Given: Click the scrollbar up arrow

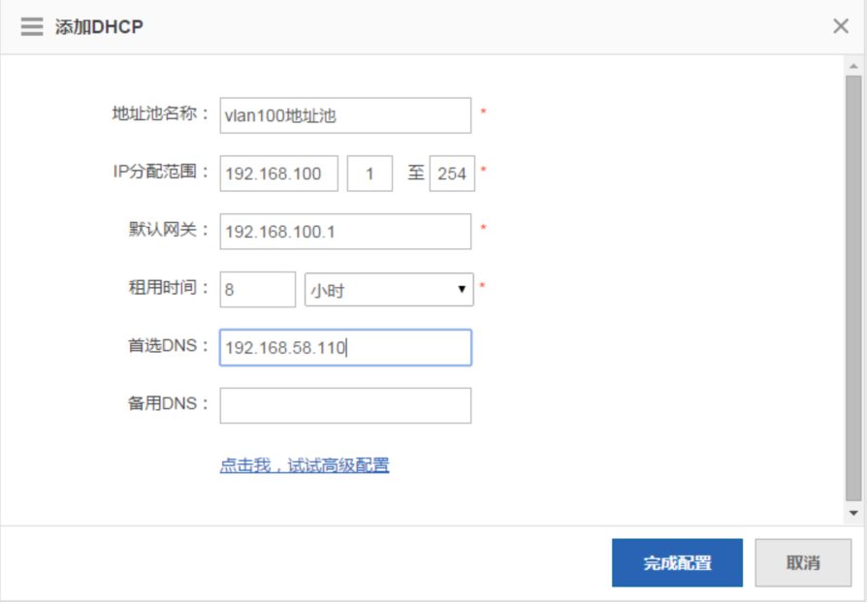Looking at the screenshot, I should pyautogui.click(x=853, y=67).
